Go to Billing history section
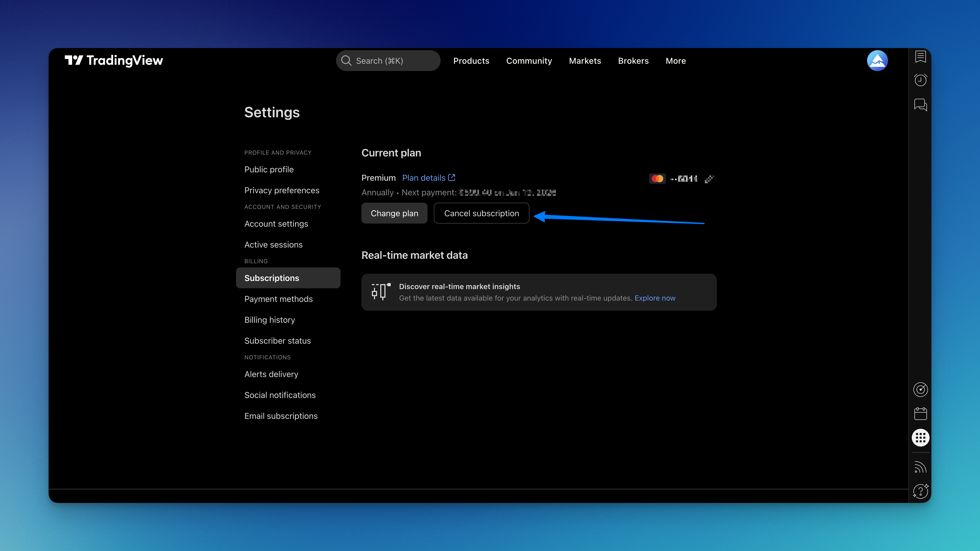This screenshot has width=980, height=551. 269,320
